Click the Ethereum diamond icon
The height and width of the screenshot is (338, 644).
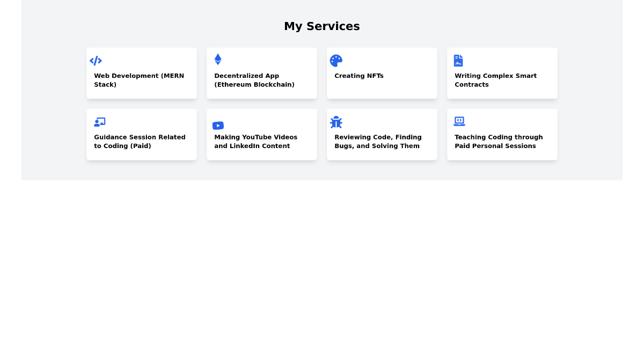pyautogui.click(x=218, y=59)
